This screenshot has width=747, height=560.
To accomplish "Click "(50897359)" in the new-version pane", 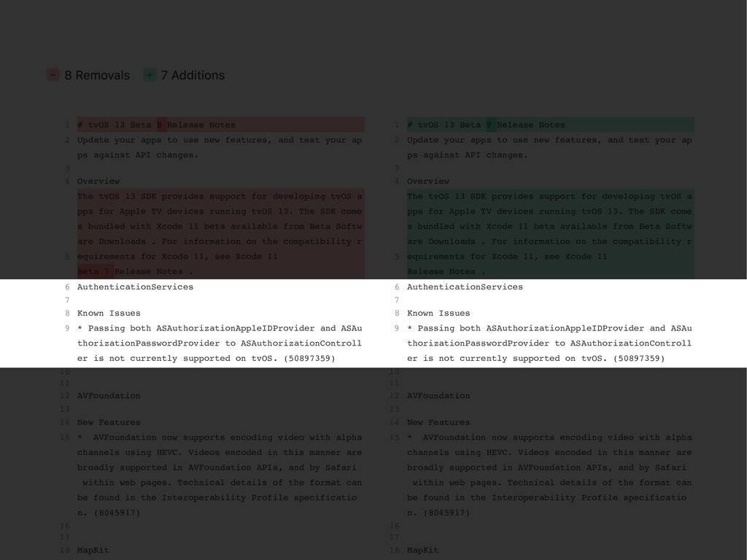I will [639, 358].
